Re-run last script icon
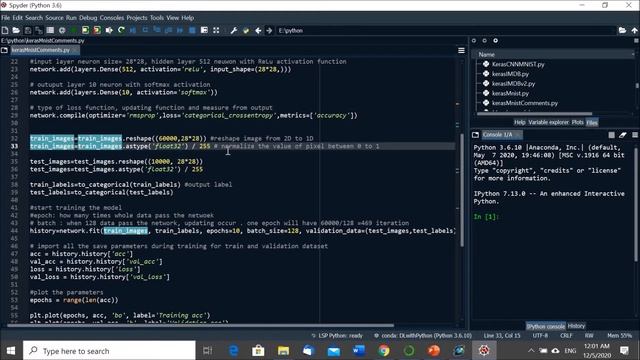This screenshot has width=640, height=360. tap(121, 30)
